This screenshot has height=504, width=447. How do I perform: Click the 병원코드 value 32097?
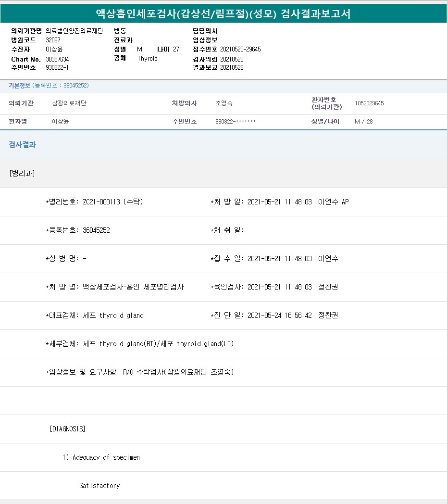(53, 40)
